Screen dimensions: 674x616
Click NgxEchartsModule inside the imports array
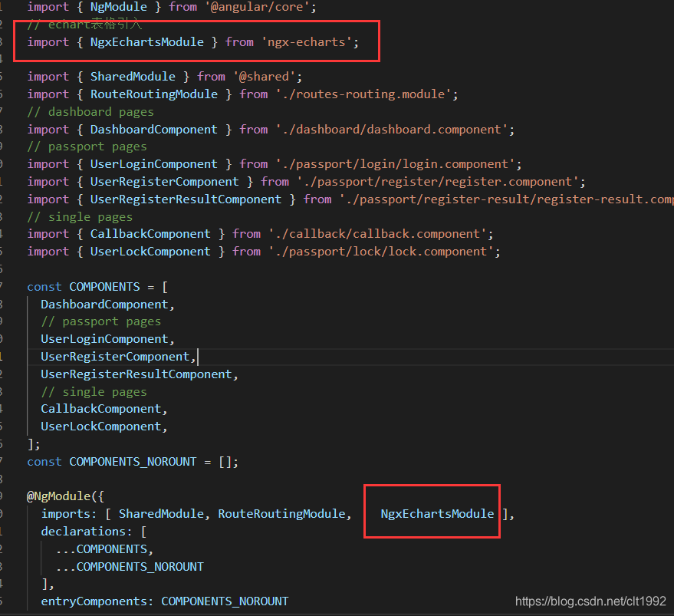pos(437,513)
